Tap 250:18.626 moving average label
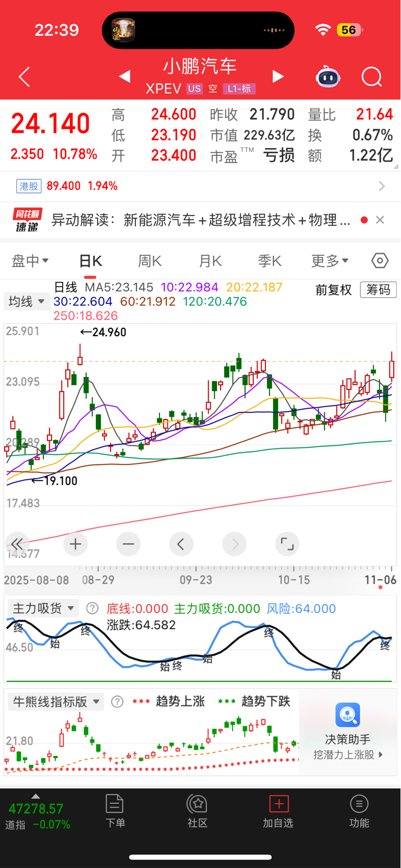Screen dimensions: 401x868 86,316
